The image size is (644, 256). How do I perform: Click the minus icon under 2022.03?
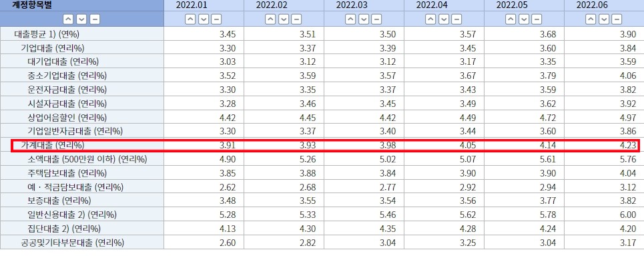click(376, 19)
